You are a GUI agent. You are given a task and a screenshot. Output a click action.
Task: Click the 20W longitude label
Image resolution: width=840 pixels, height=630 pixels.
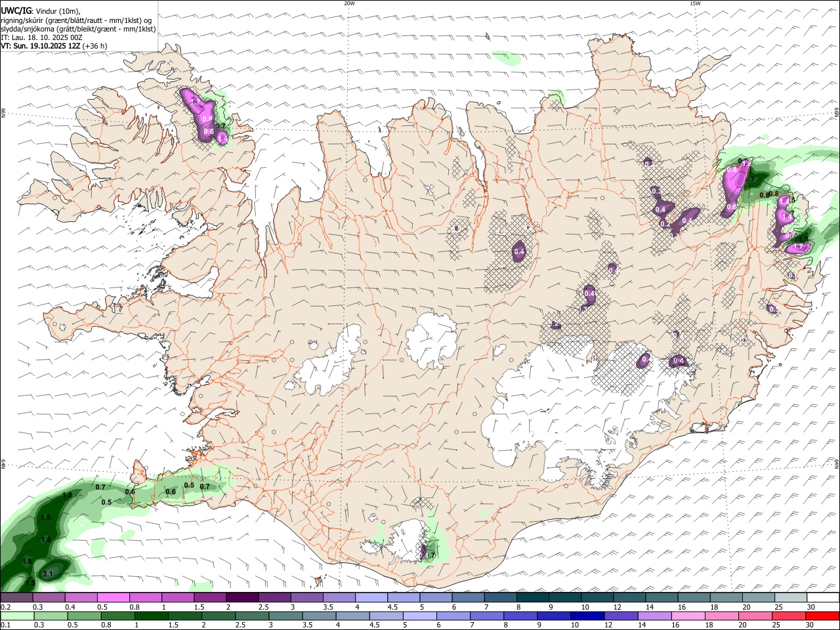point(349,3)
